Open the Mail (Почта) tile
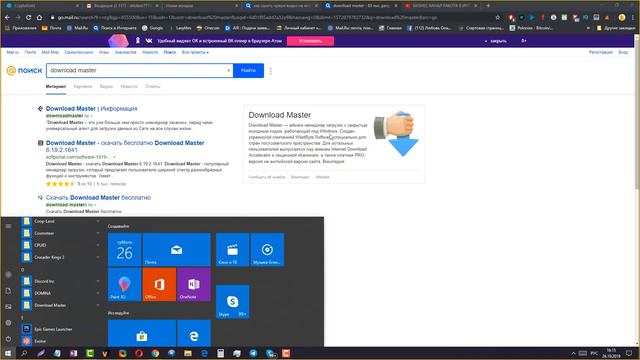 pos(176,249)
